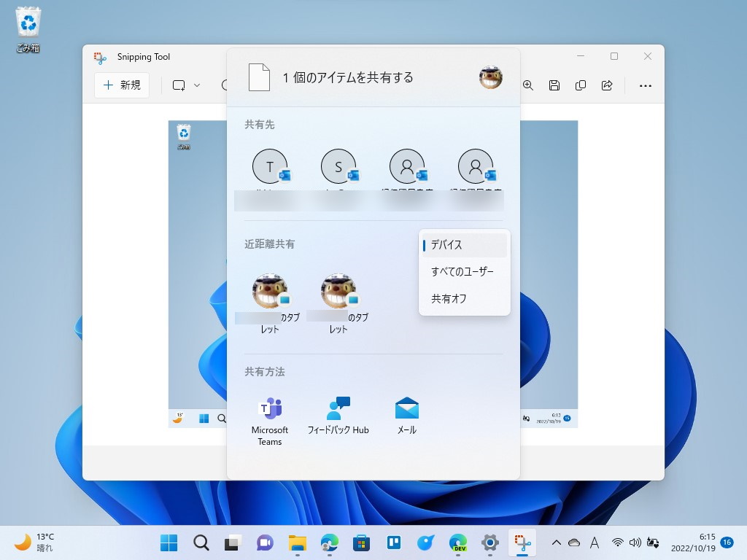The height and width of the screenshot is (560, 747).
Task: Open Trello from taskbar
Action: 393,542
